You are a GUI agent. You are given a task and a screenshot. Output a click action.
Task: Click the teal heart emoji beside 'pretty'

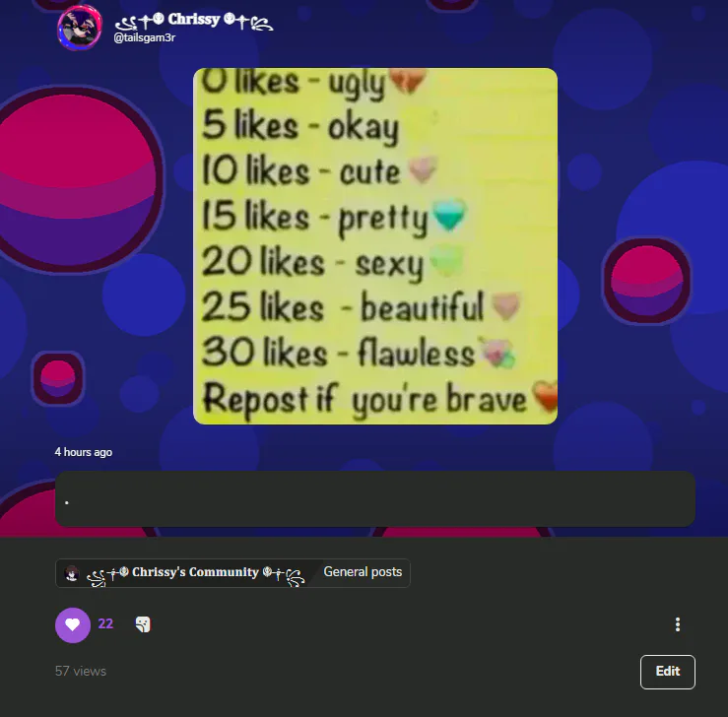pyautogui.click(x=449, y=215)
